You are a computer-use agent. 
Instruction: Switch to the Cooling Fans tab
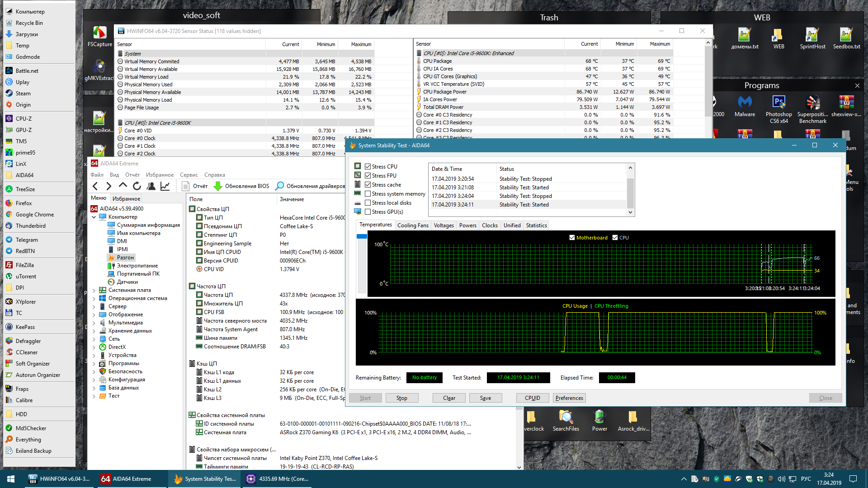[x=413, y=225]
